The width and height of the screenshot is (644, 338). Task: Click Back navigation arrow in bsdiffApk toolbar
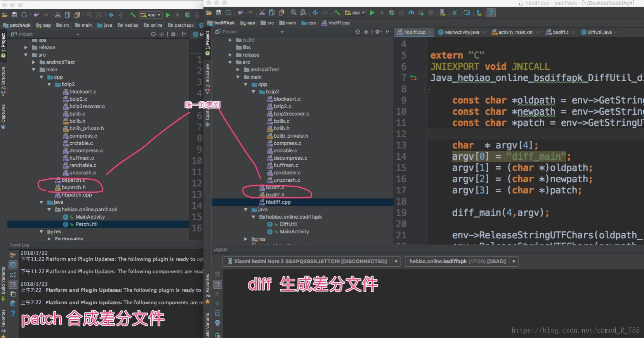[316, 13]
